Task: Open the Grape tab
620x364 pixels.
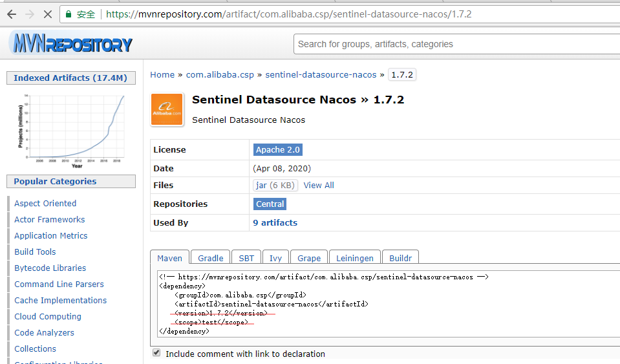Action: coord(309,258)
